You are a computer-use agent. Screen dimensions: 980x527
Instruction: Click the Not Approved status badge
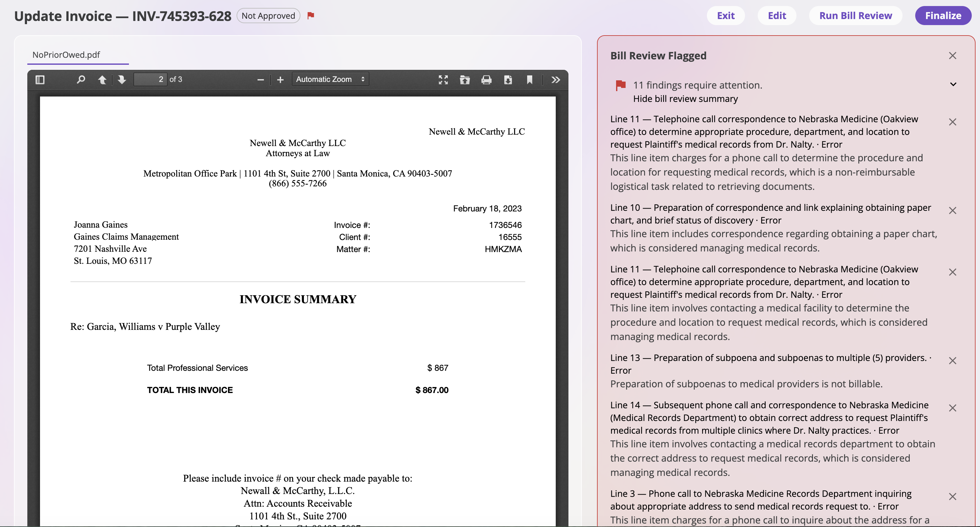(268, 16)
